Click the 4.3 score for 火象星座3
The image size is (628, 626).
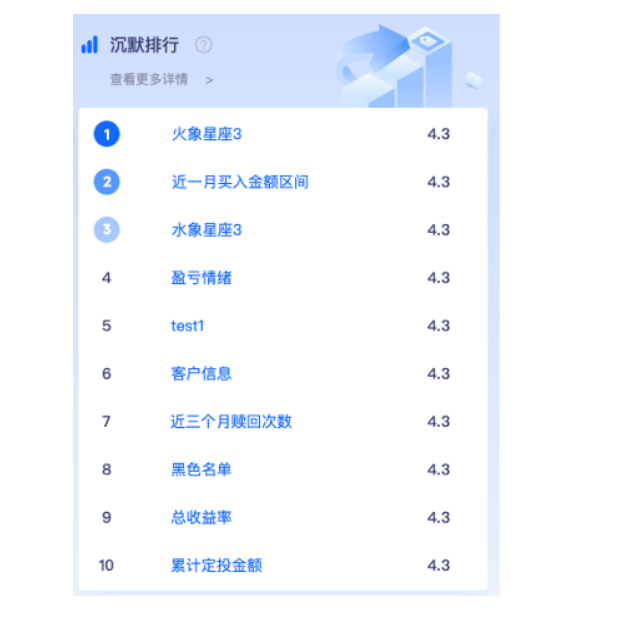pos(439,134)
